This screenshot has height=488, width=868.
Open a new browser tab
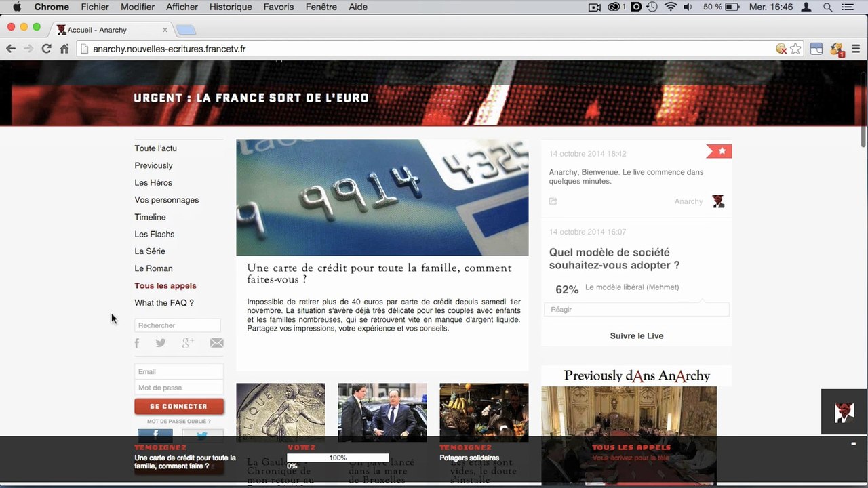[x=186, y=30]
